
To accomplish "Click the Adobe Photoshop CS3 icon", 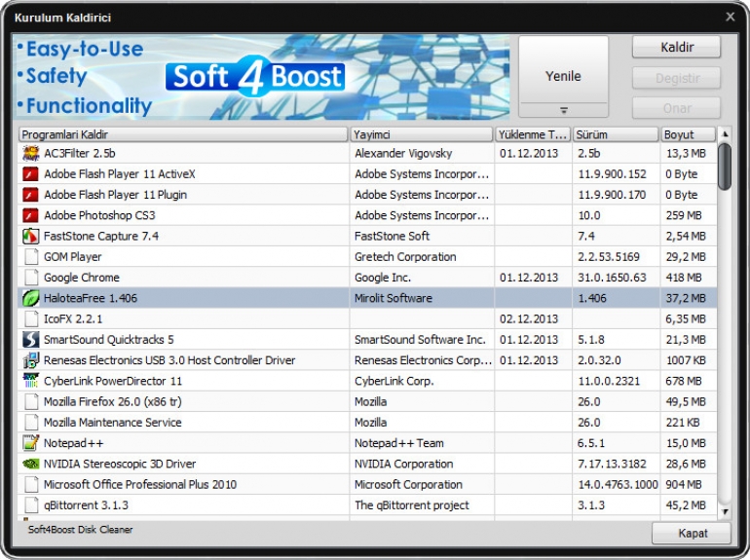I will tap(31, 215).
